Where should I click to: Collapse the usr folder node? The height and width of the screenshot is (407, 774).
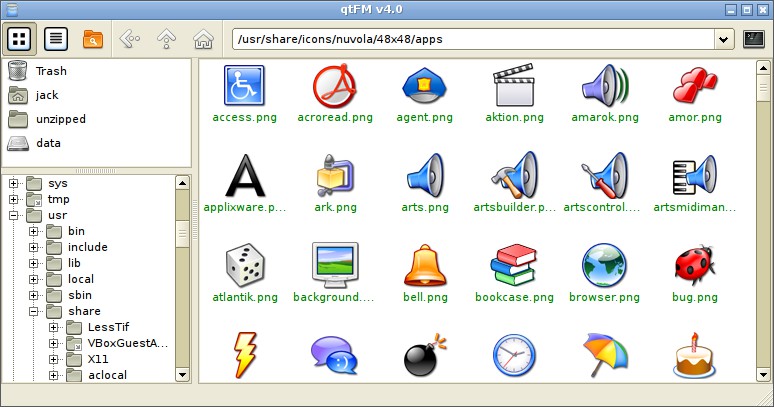pos(13,215)
